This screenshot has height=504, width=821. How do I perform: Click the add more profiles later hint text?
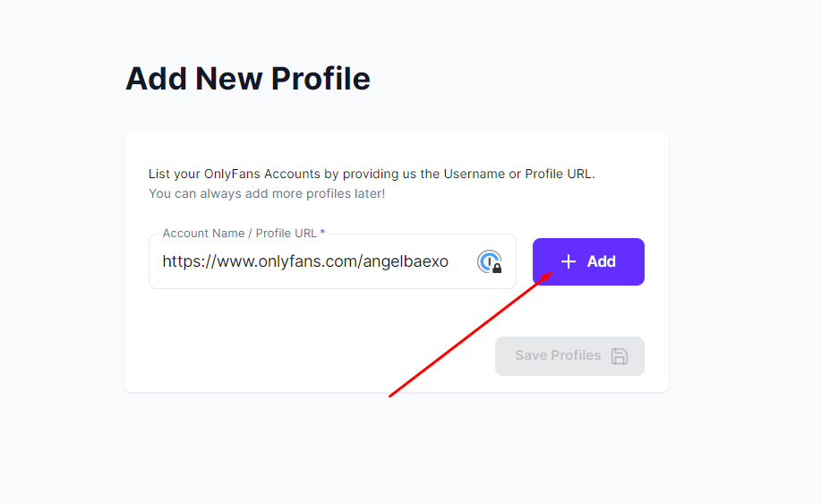(x=267, y=193)
